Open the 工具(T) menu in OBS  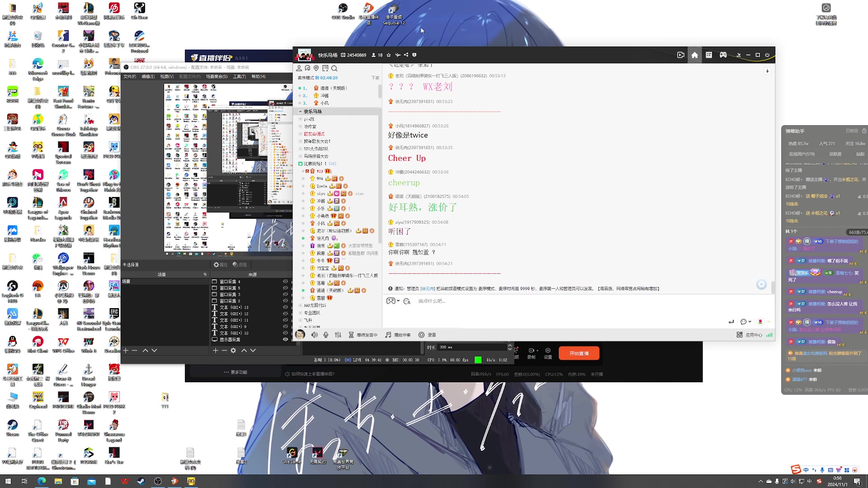click(x=240, y=76)
